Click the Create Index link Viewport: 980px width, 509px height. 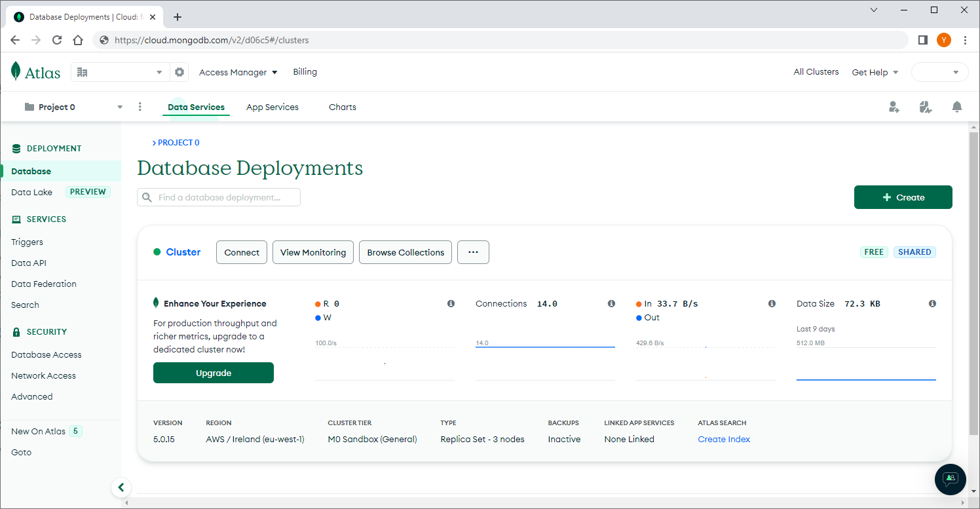click(x=723, y=439)
